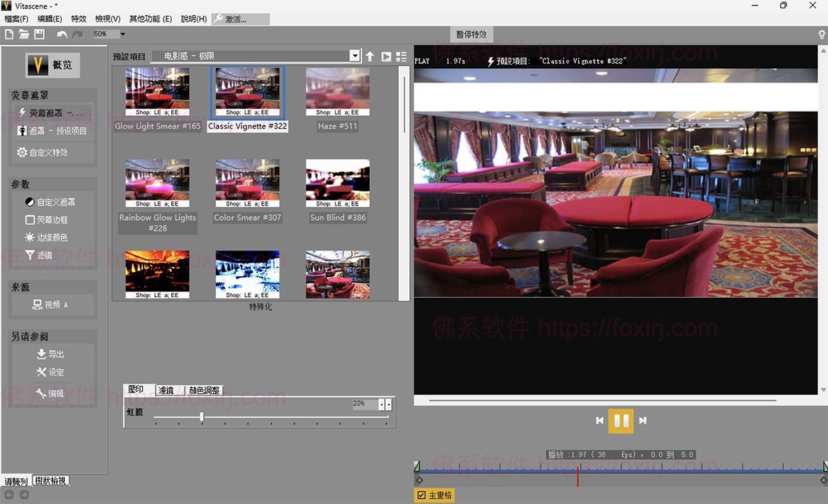Open the 特效 effects menu

(x=79, y=19)
